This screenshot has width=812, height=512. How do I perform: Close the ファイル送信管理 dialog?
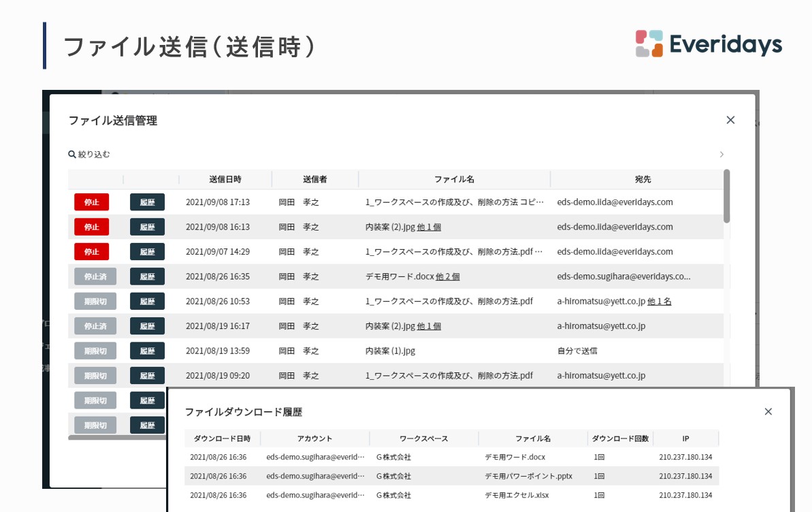(x=730, y=120)
